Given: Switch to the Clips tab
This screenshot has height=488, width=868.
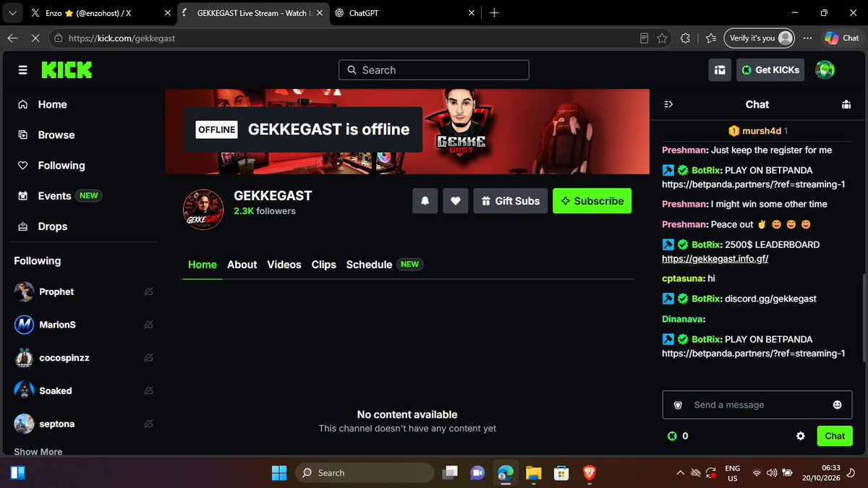Looking at the screenshot, I should click(x=324, y=265).
